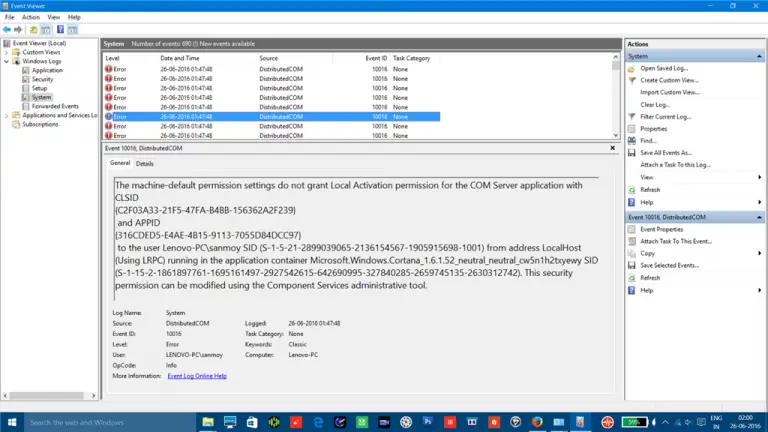Click the volume icon in the system tray

[689, 422]
